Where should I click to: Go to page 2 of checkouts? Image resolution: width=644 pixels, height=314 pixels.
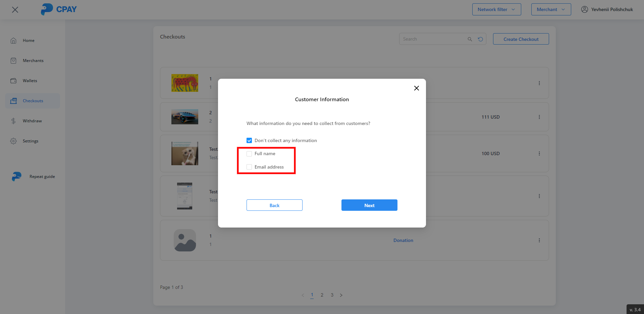point(322,295)
